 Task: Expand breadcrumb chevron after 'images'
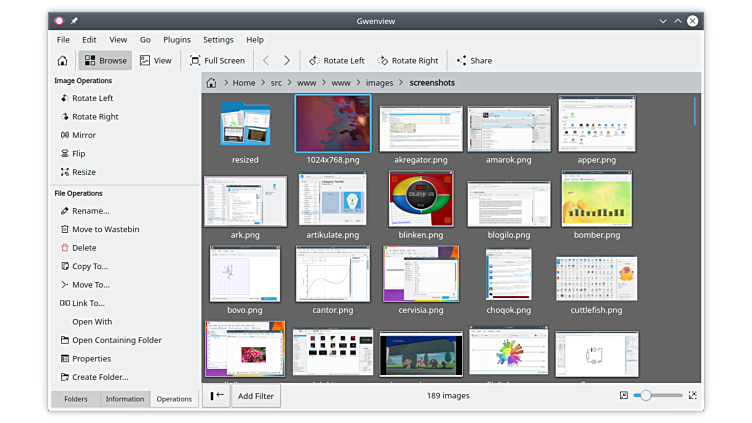tap(401, 83)
